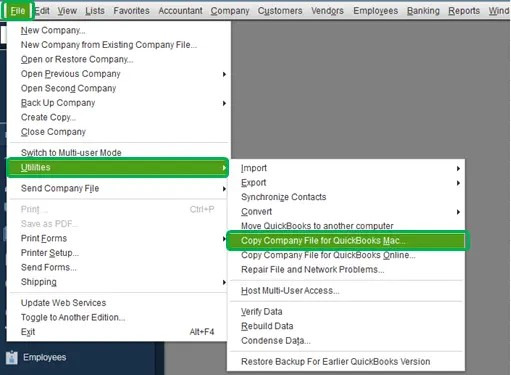Select New Company menu entry
Viewport: 511px width, 375px height.
tap(53, 30)
